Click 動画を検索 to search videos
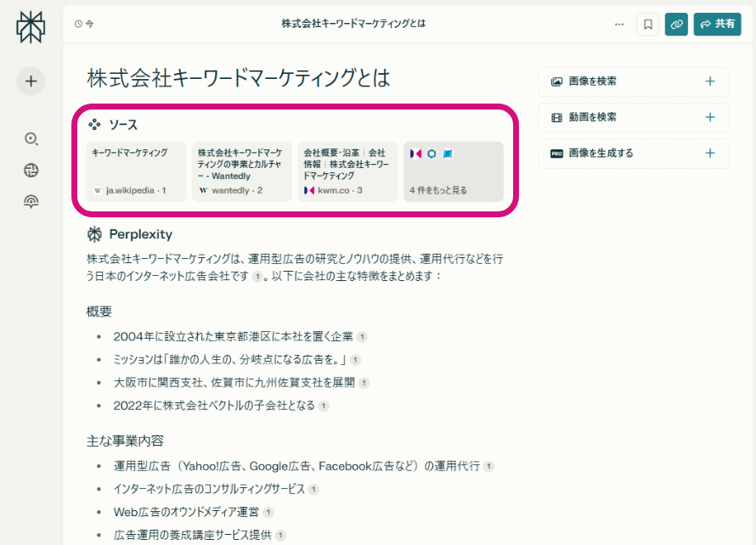 click(634, 118)
